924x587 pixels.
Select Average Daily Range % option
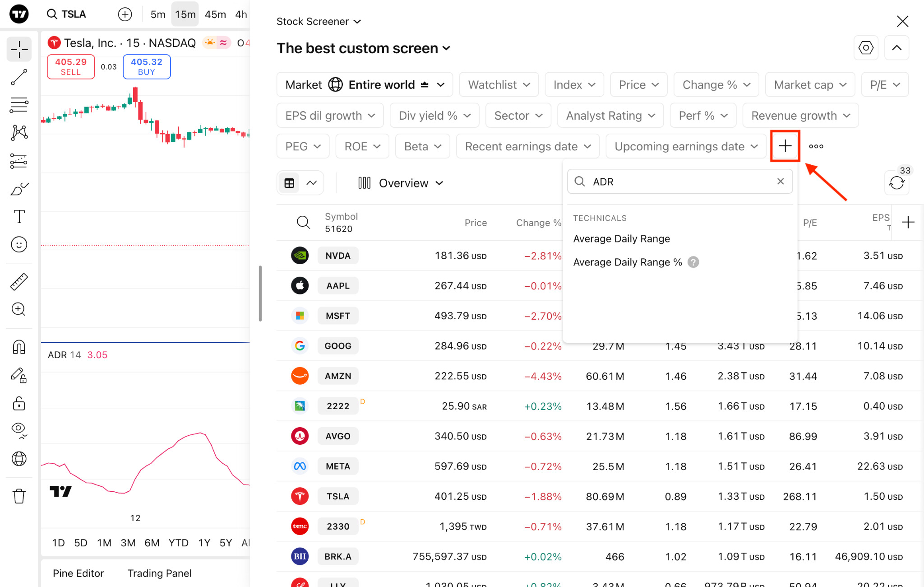click(x=627, y=262)
